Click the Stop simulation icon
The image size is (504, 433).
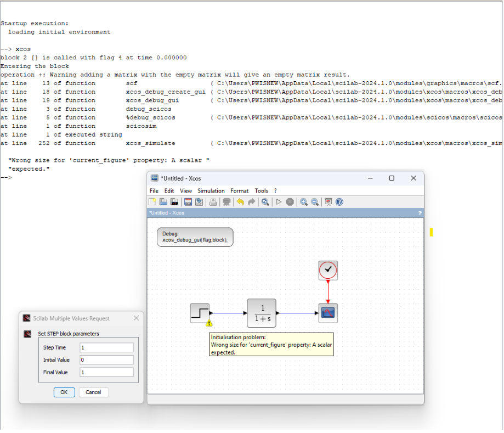(290, 202)
